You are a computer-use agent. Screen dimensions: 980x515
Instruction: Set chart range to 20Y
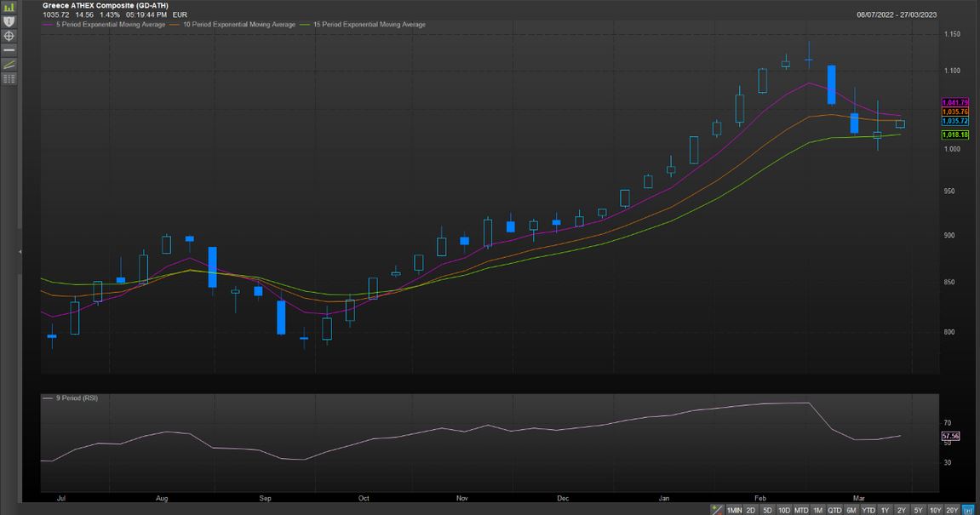952,510
